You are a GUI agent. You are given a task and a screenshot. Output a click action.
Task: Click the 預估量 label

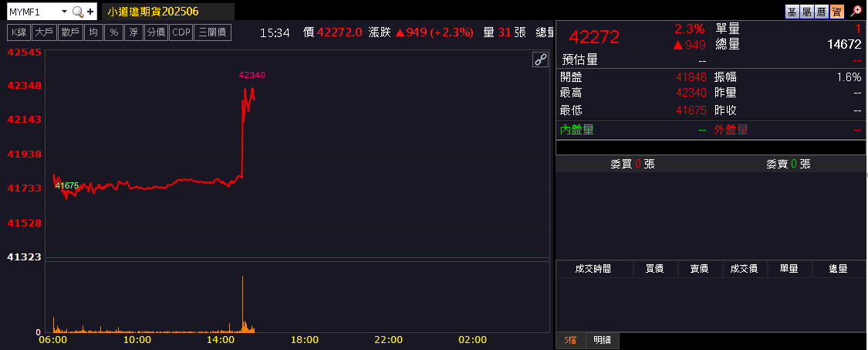click(x=580, y=60)
